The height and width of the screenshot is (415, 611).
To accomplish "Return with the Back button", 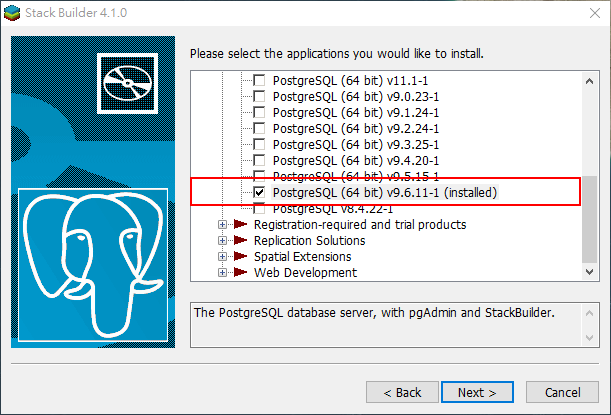I will (402, 392).
